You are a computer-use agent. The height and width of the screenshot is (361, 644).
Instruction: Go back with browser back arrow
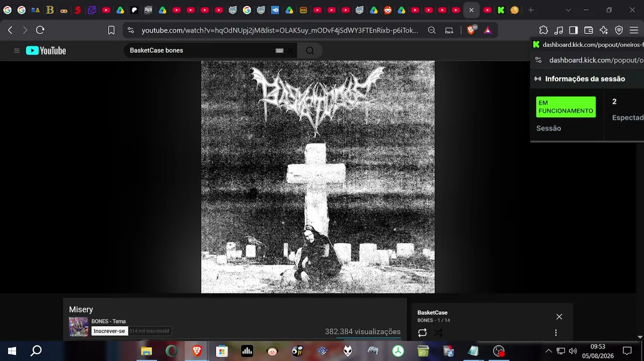coord(10,30)
